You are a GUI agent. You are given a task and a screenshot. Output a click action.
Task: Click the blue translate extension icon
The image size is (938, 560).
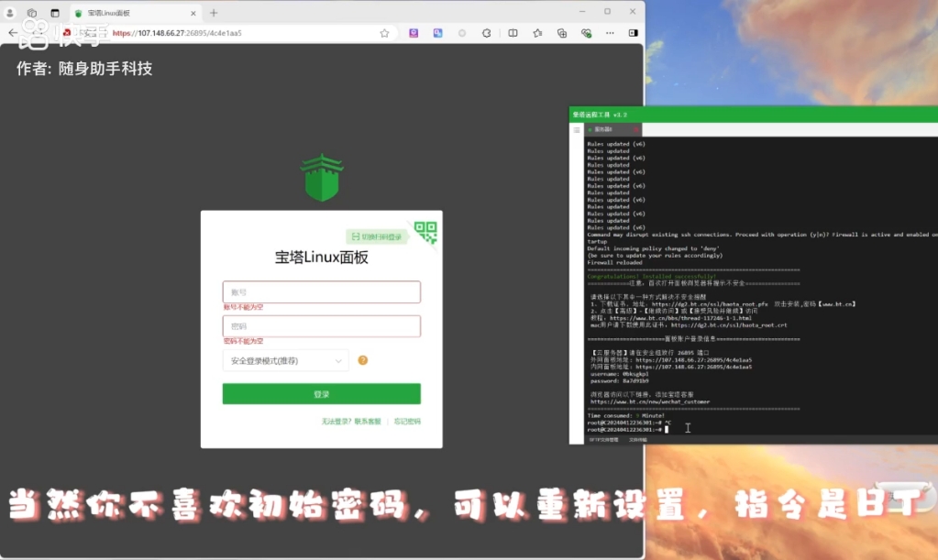(438, 33)
